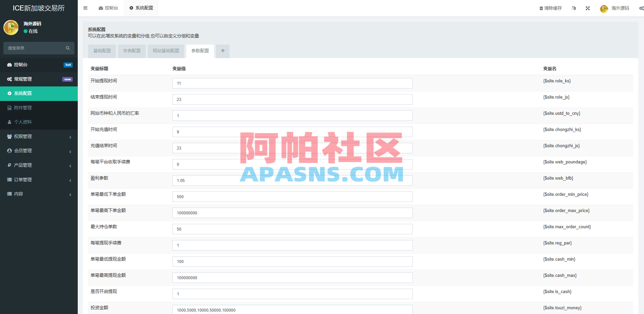Select 常规管理 in the sidebar
Image resolution: width=644 pixels, height=314 pixels.
click(x=23, y=79)
